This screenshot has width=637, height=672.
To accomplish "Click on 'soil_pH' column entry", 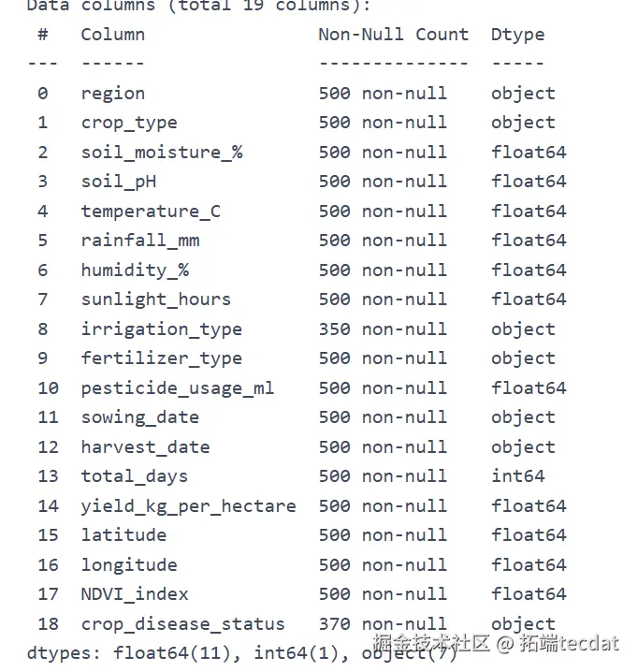I will point(118,182).
